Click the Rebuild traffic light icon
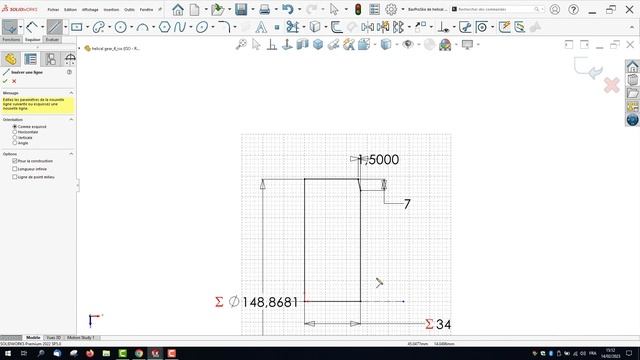Viewport: 640px width, 360px height. coord(358,9)
